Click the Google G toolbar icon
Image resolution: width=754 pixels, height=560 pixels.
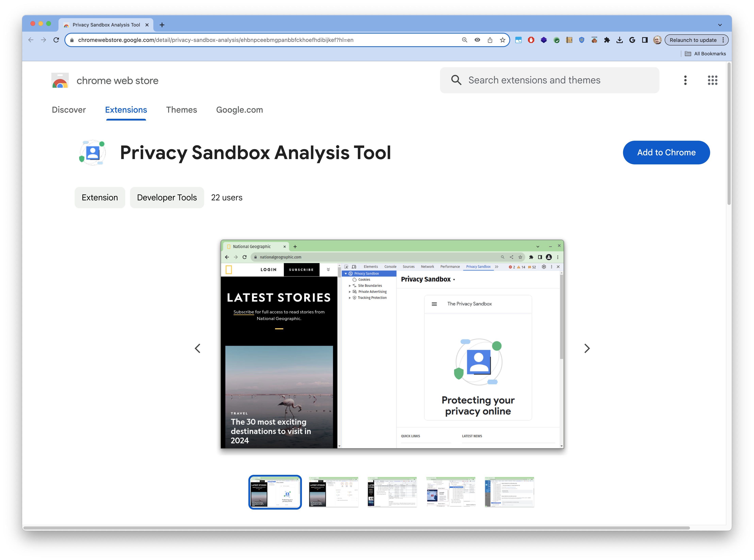point(632,40)
